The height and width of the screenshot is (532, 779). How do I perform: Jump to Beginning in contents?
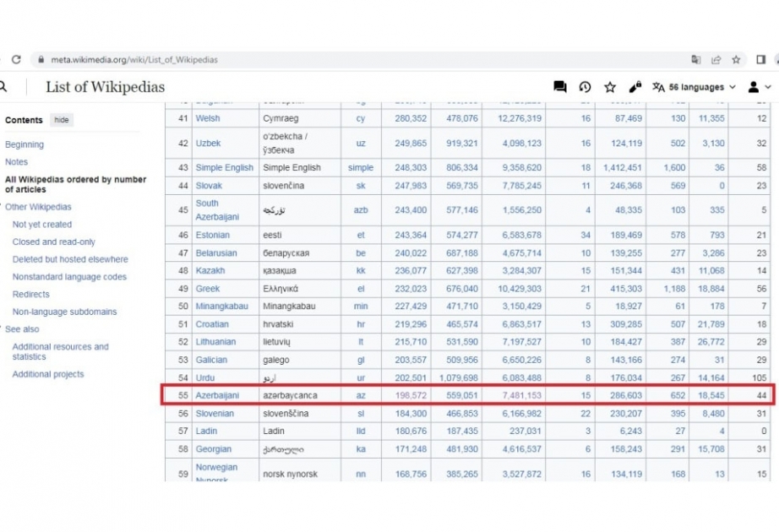(25, 144)
